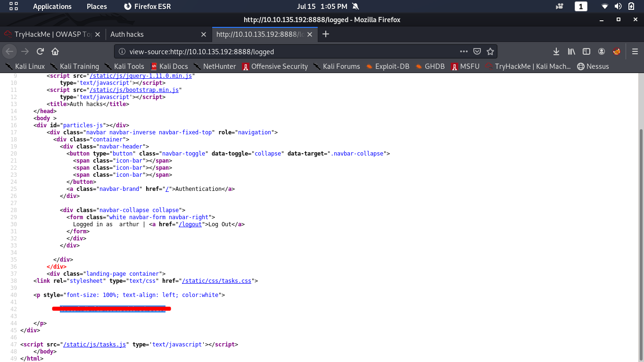Save page to Pocket icon

click(477, 51)
